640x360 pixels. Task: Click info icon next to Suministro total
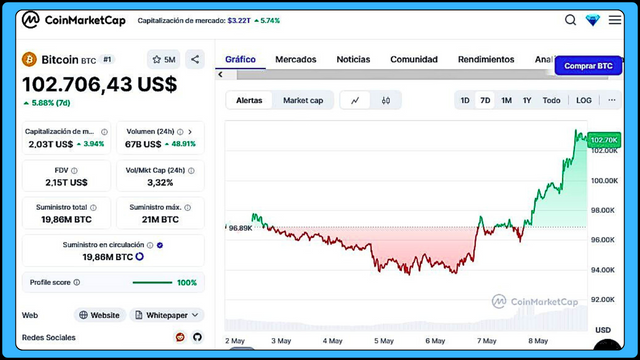[93, 208]
